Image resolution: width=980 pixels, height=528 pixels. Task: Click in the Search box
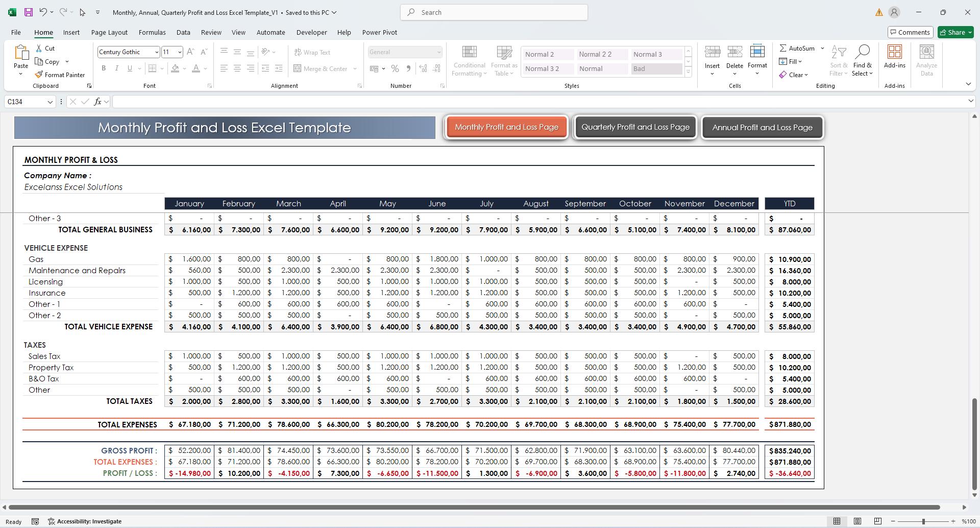[x=494, y=12]
